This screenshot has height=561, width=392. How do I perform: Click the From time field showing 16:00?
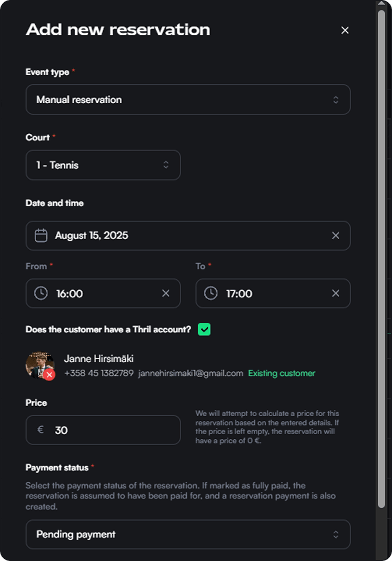pyautogui.click(x=95, y=293)
